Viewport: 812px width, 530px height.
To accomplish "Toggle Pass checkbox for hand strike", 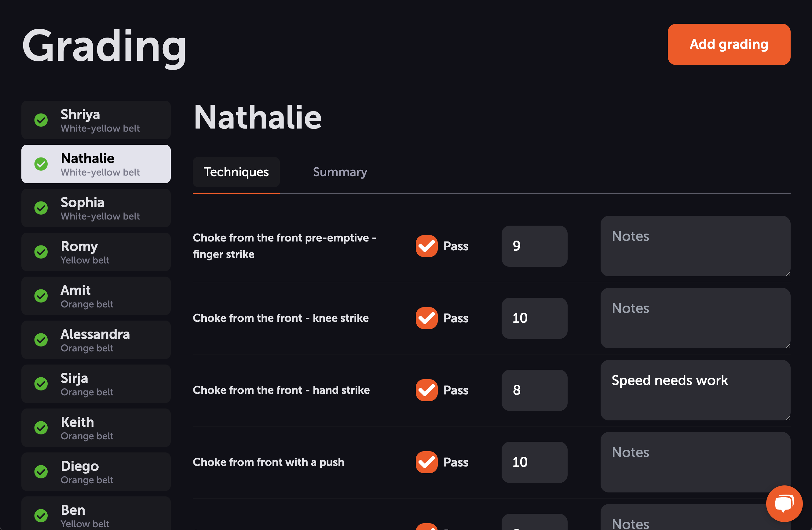I will click(426, 390).
